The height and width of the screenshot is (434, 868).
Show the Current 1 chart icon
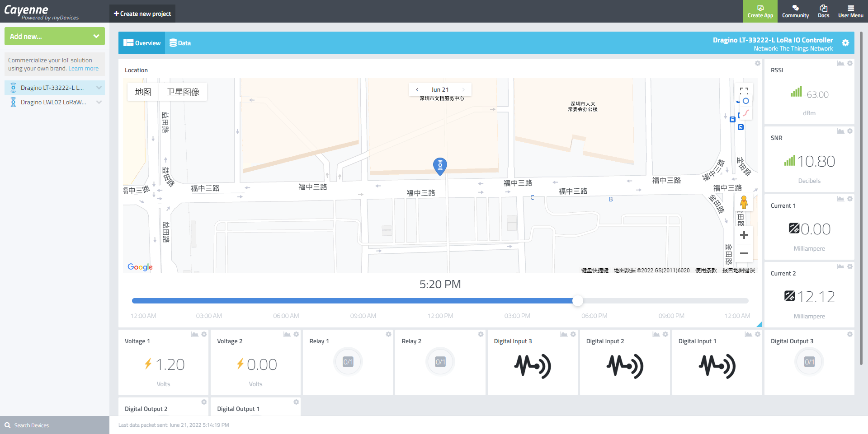840,199
